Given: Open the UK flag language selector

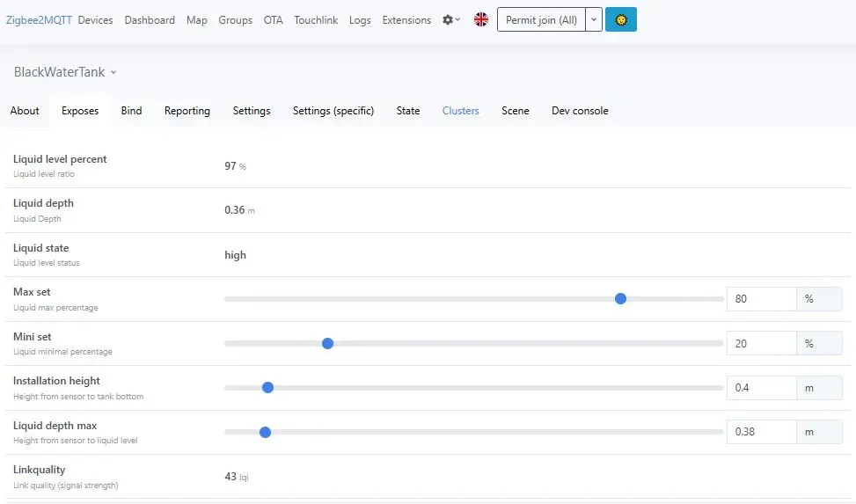Looking at the screenshot, I should 481,19.
